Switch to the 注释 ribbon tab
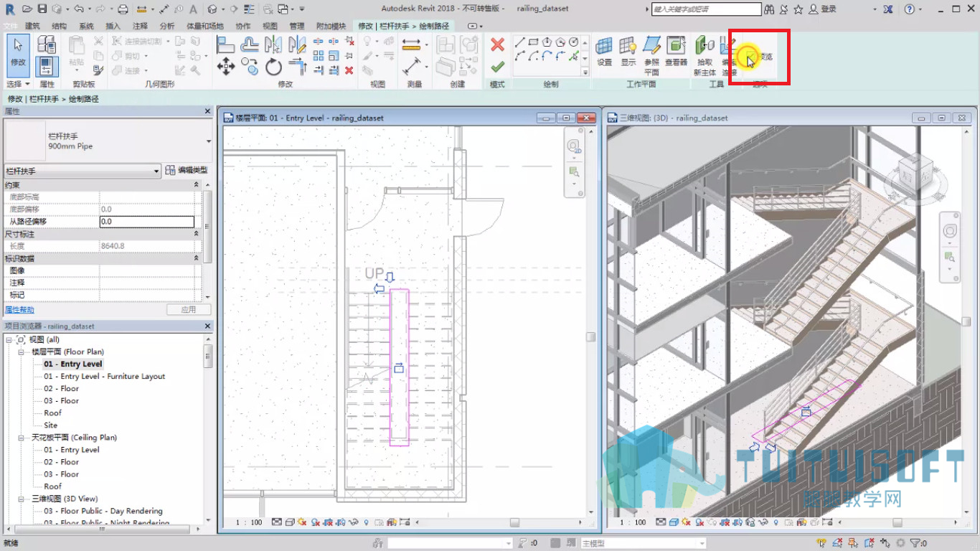 pyautogui.click(x=140, y=26)
